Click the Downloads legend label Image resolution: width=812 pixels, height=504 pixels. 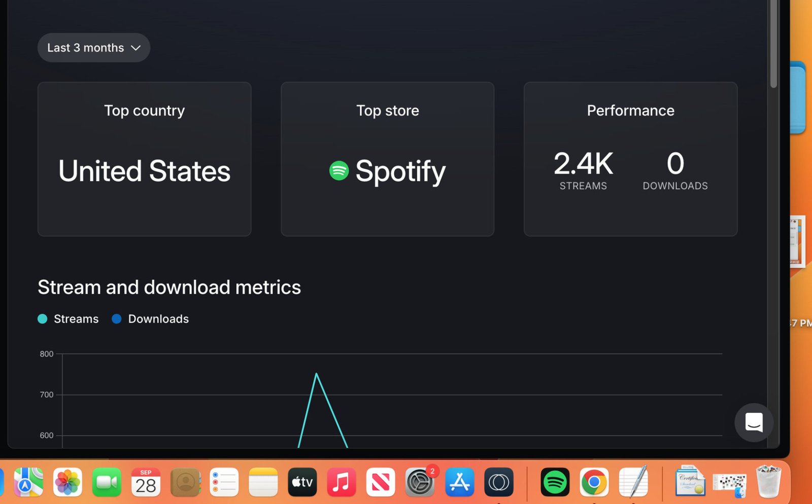[x=158, y=319]
